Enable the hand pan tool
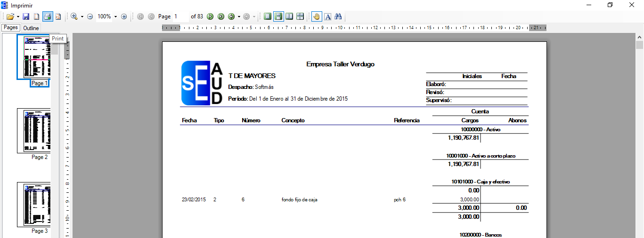Image resolution: width=644 pixels, height=238 pixels. [317, 16]
